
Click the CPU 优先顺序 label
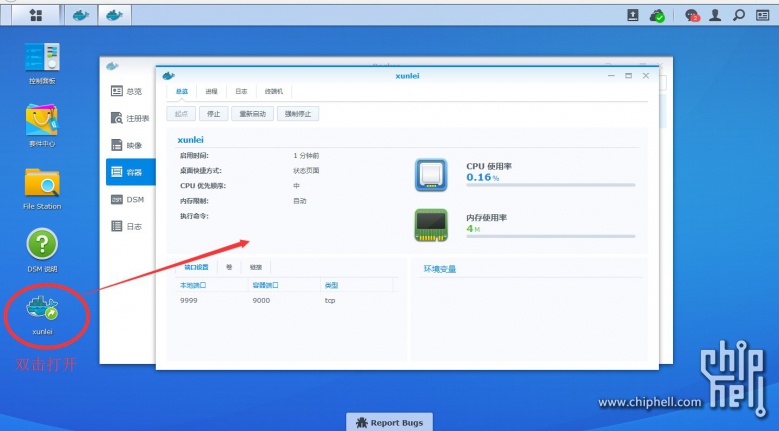[x=203, y=186]
